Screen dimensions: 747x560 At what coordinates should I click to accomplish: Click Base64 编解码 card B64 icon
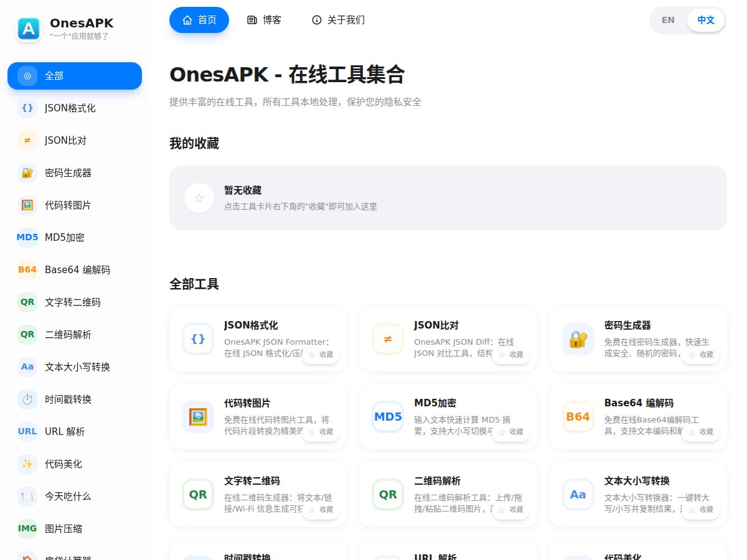tap(578, 417)
